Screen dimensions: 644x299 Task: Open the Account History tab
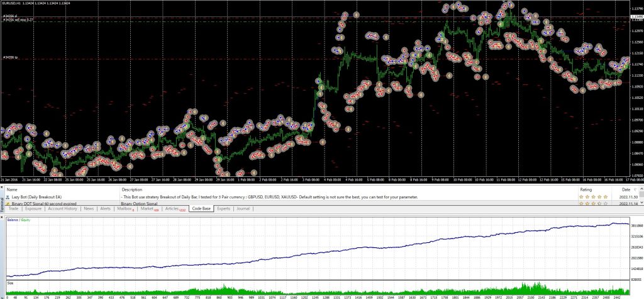[x=62, y=208]
